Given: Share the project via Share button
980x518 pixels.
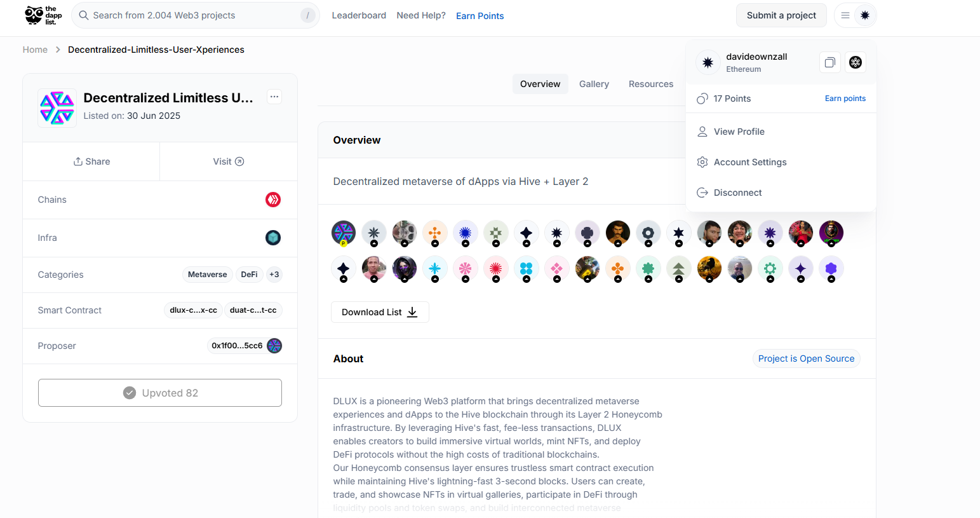Looking at the screenshot, I should (91, 161).
